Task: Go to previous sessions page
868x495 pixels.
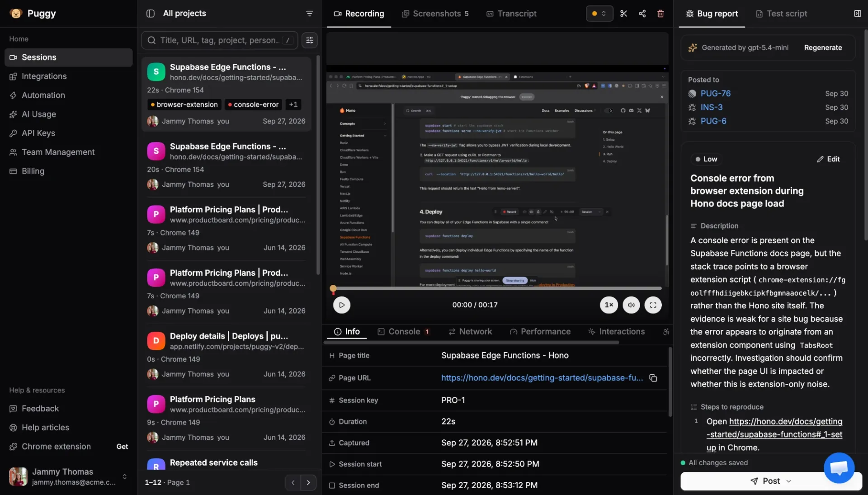Action: (x=293, y=483)
